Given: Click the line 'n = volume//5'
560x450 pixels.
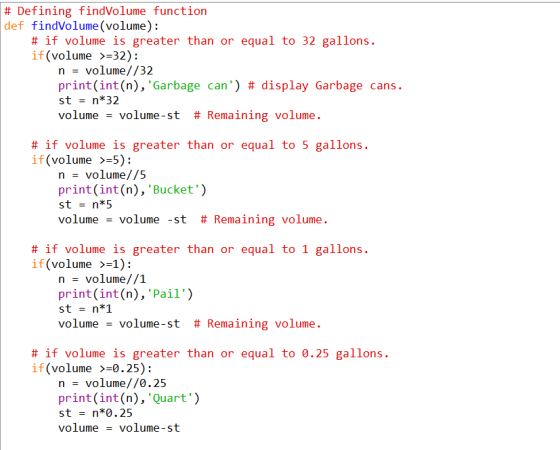Looking at the screenshot, I should click(102, 175).
